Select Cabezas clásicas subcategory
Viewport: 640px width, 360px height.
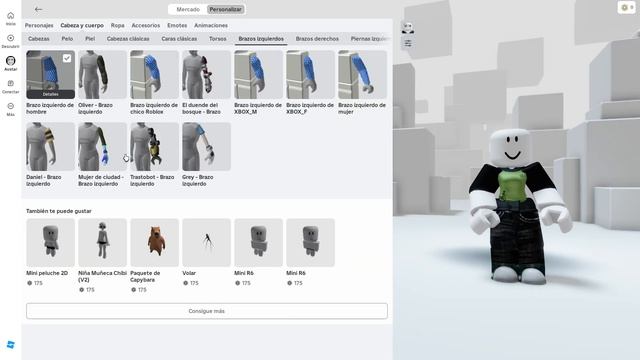tap(128, 39)
